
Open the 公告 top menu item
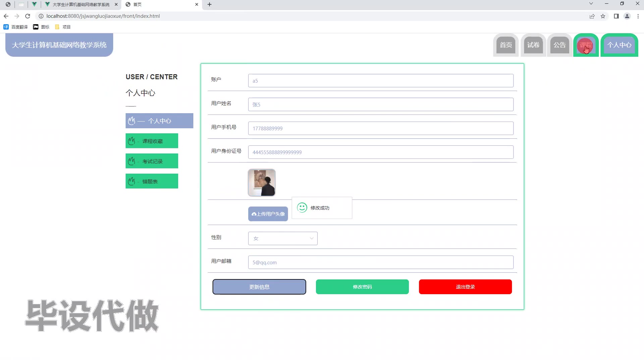pos(559,45)
